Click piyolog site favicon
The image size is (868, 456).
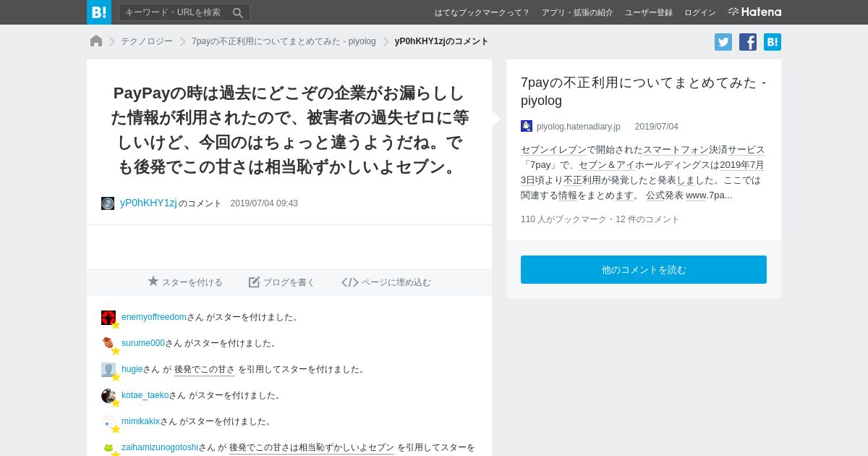point(527,126)
